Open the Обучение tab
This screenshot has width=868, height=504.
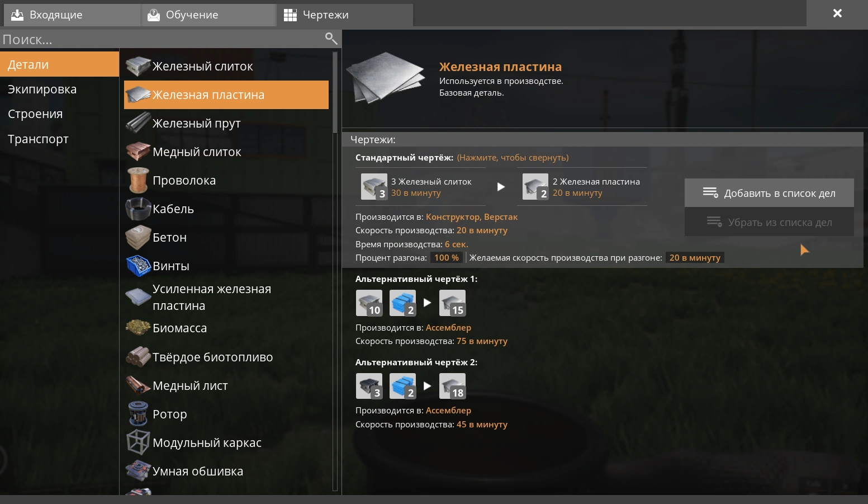(208, 15)
